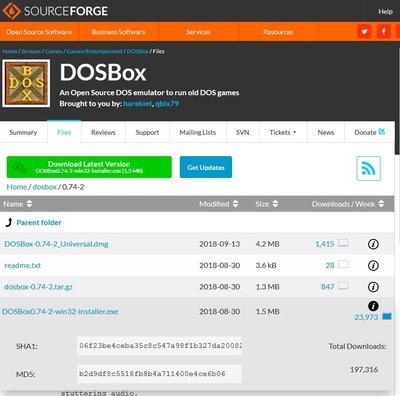Select the Files tab
The image size is (400, 396).
(64, 132)
